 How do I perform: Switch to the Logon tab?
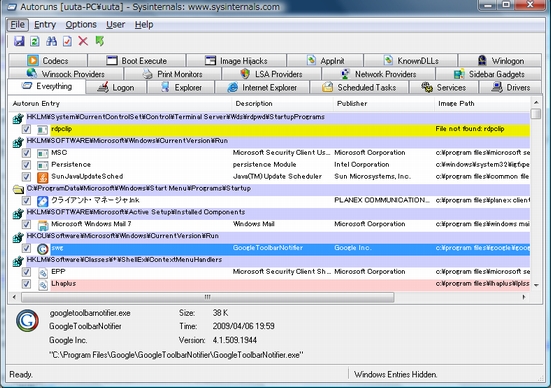116,88
